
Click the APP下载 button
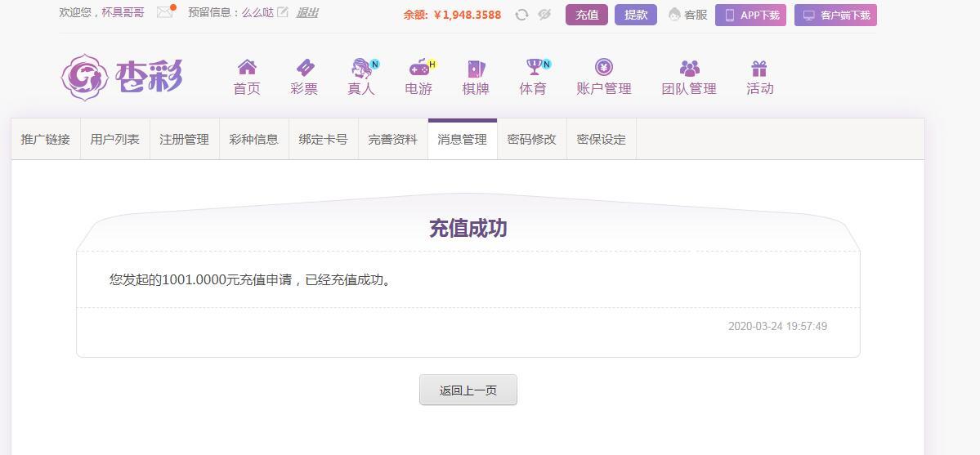750,15
